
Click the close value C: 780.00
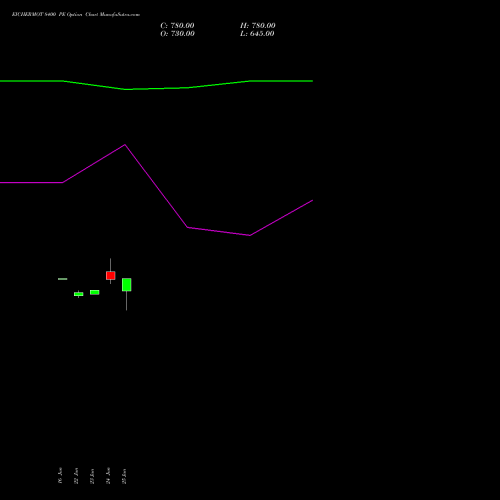pos(177,26)
